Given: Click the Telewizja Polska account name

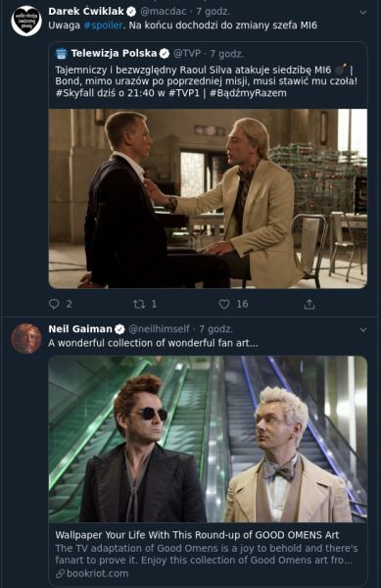Looking at the screenshot, I should (x=114, y=53).
